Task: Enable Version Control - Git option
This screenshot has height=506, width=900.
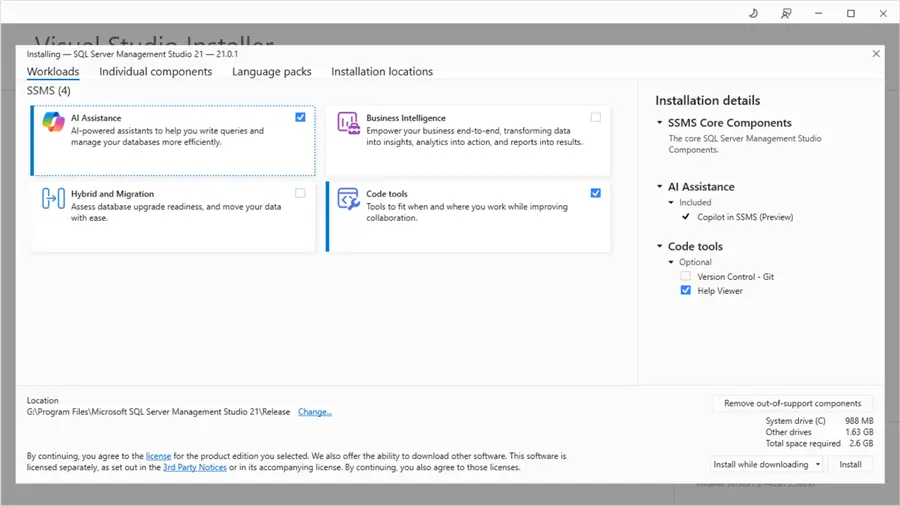Action: (x=685, y=276)
